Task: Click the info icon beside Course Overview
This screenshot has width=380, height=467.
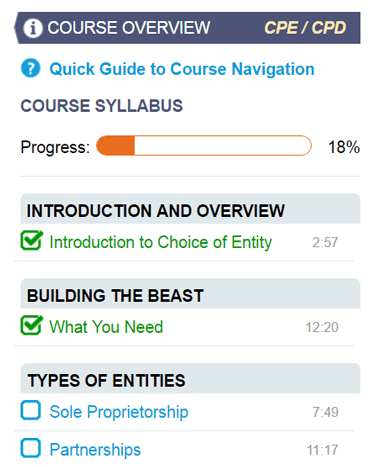Action: [x=33, y=28]
